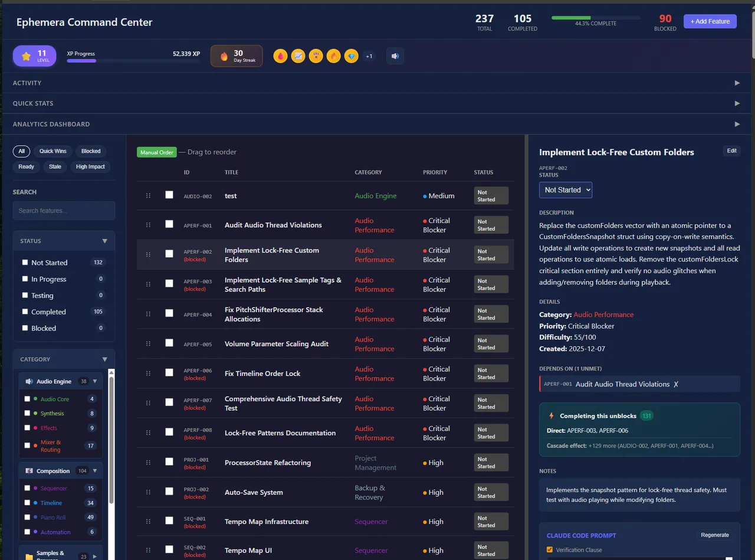The width and height of the screenshot is (755, 560).
Task: Focus the Search features input field
Action: 64,211
